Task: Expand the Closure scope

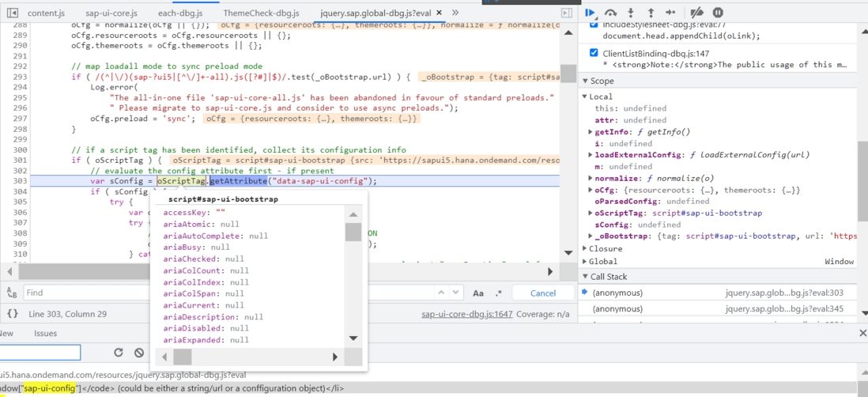Action: pyautogui.click(x=586, y=248)
